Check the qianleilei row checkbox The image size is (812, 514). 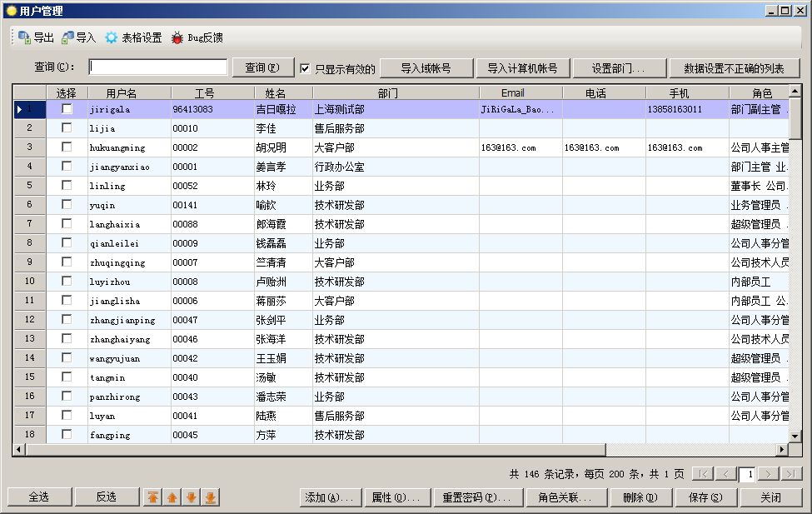pos(67,242)
